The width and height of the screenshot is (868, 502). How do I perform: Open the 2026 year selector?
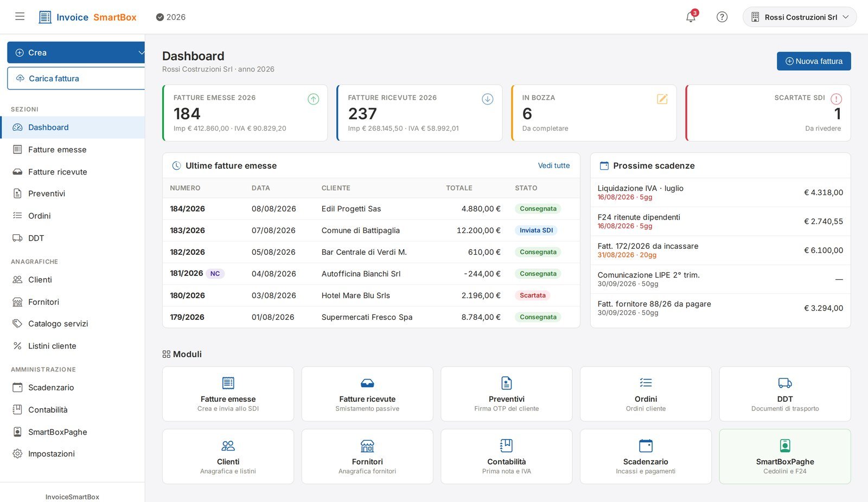pyautogui.click(x=171, y=17)
